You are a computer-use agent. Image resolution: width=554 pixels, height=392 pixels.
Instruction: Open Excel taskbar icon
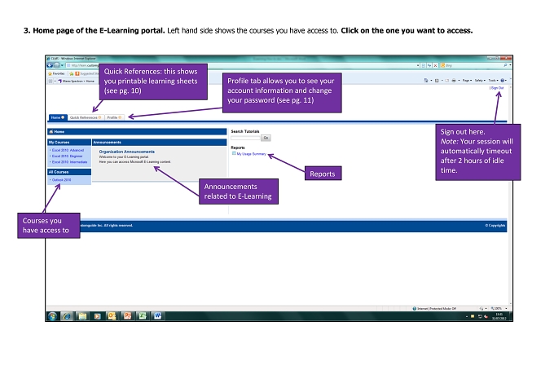(x=143, y=316)
